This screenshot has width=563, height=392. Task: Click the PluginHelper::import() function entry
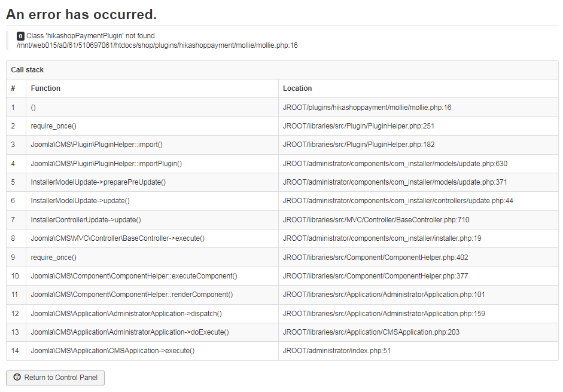coord(96,145)
